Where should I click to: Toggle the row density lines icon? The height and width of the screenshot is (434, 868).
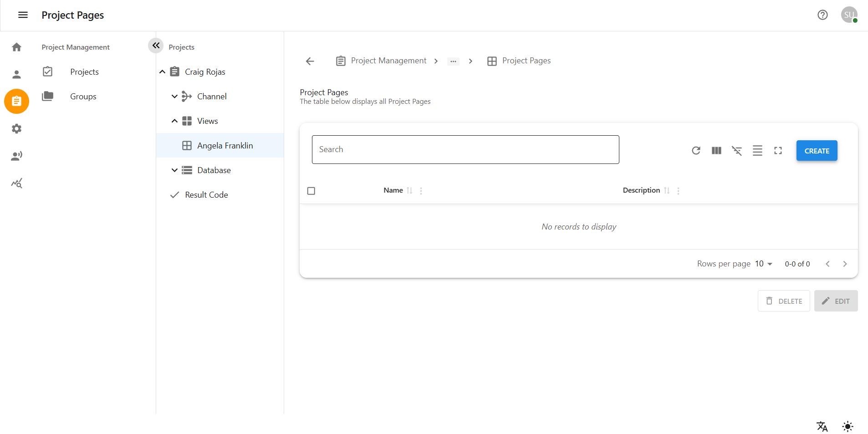tap(757, 150)
